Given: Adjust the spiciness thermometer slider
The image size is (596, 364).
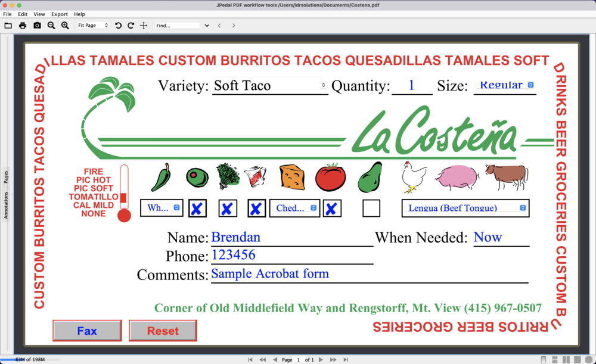Looking at the screenshot, I should tap(123, 197).
